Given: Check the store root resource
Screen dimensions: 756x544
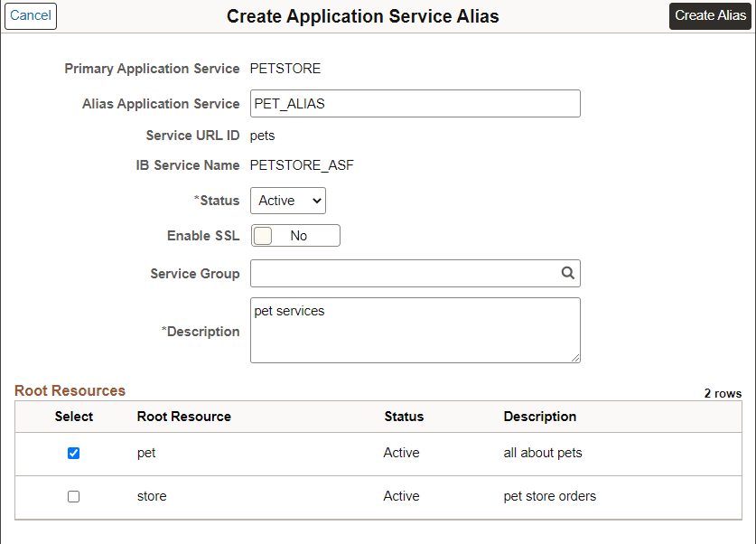Looking at the screenshot, I should [x=73, y=496].
